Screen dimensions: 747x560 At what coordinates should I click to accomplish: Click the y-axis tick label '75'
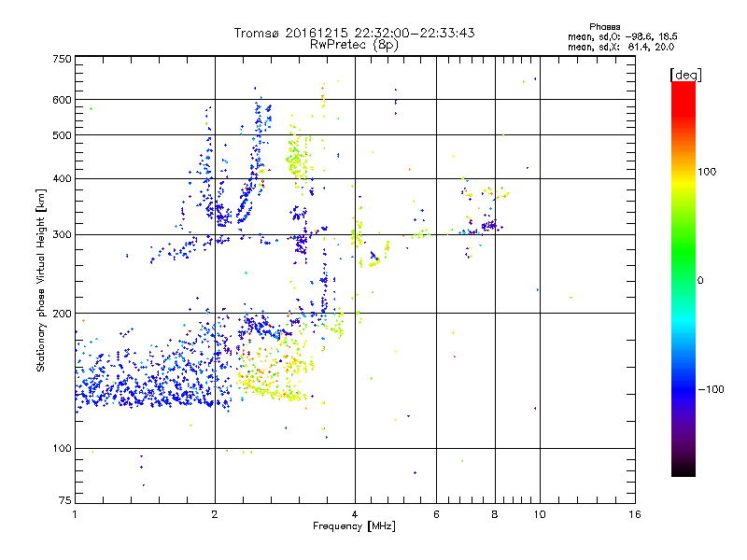(65, 500)
